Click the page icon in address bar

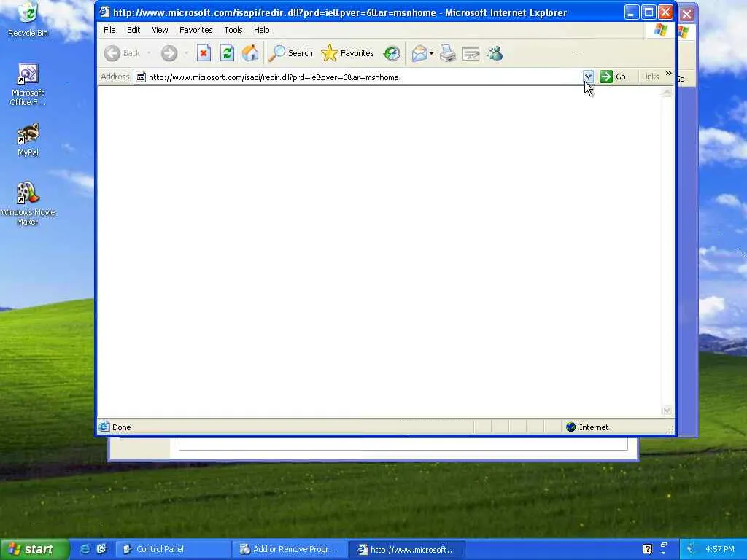[x=141, y=77]
